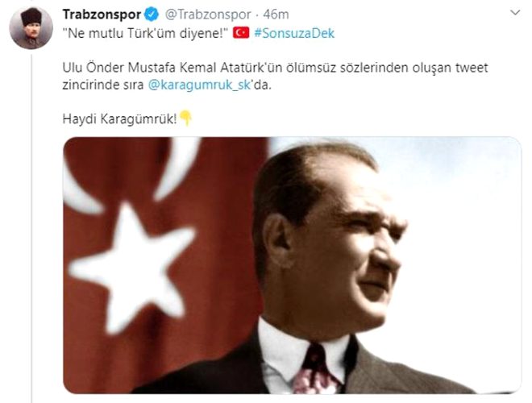The height and width of the screenshot is (403, 532).
Task: Click the 46m tweet timestamp
Action: coord(276,15)
